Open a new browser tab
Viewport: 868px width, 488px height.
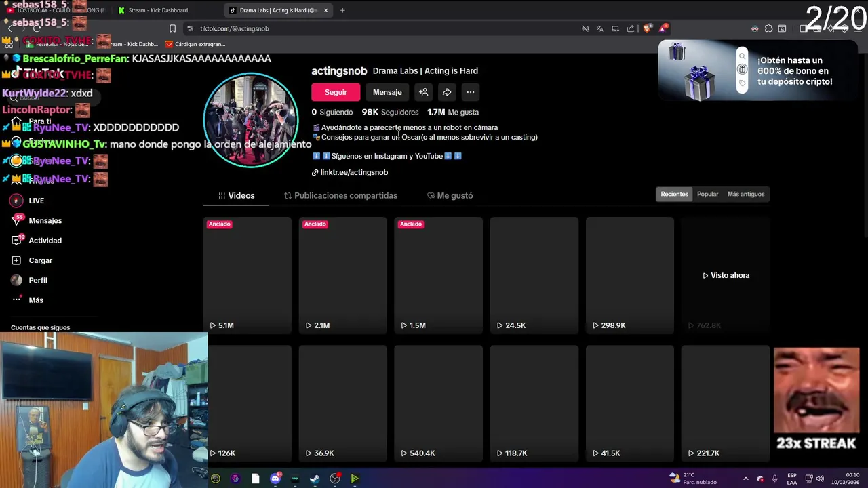(342, 10)
